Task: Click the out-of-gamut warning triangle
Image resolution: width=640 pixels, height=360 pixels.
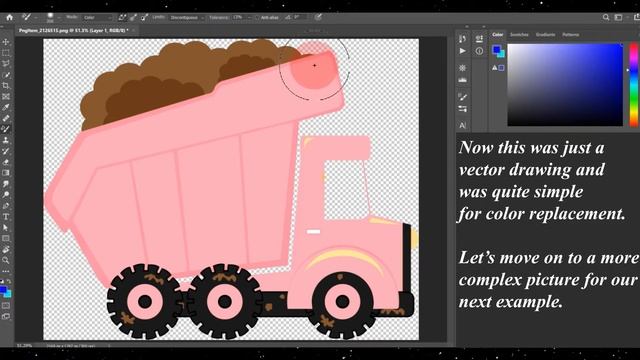Action: point(495,68)
